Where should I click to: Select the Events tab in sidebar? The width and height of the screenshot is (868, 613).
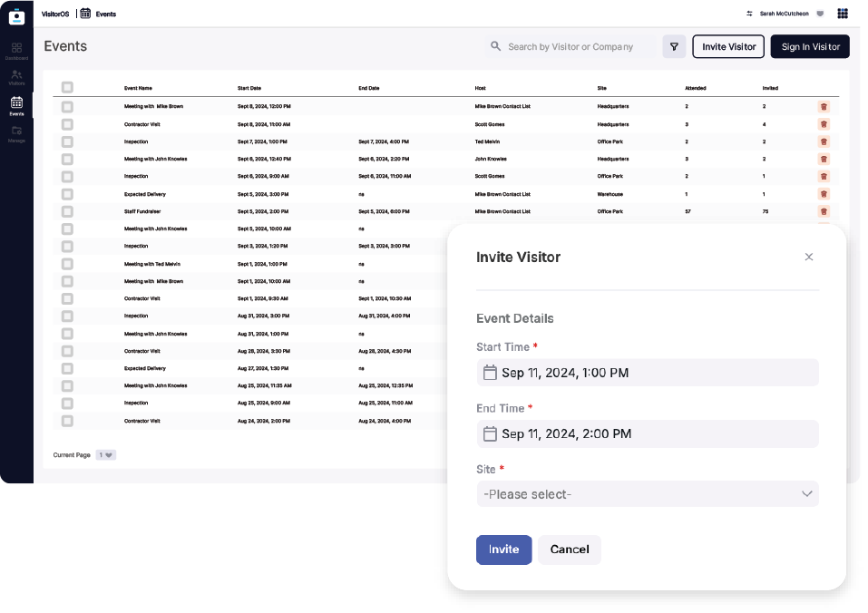coord(16,105)
